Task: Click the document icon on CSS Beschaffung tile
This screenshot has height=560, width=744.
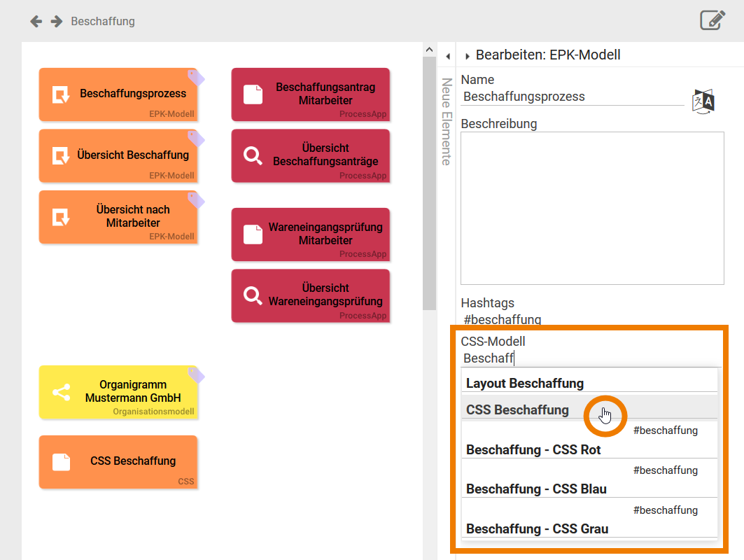Action: click(60, 461)
